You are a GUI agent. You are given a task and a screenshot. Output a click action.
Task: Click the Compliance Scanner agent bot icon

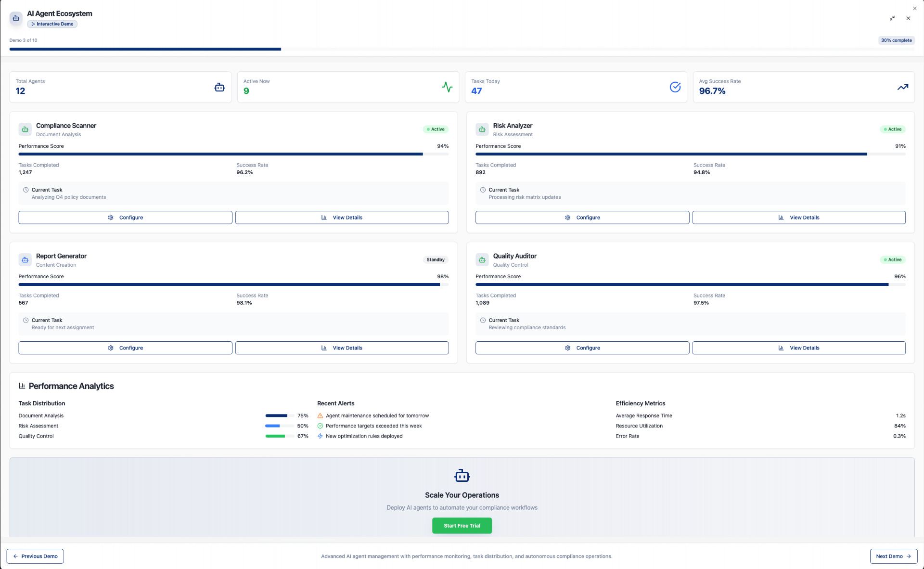[25, 129]
